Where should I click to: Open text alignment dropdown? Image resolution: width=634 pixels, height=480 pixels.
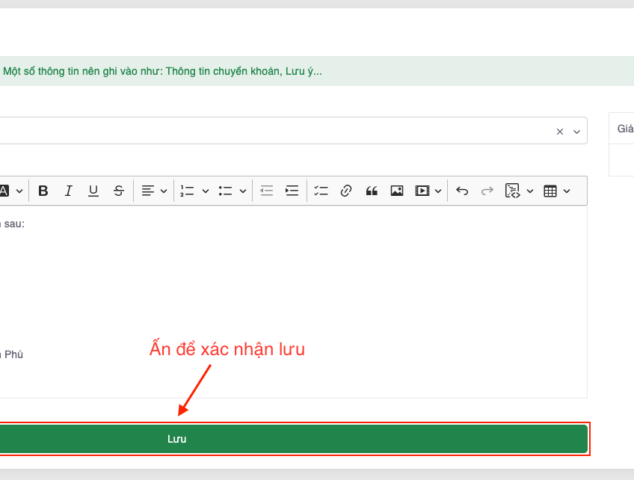pyautogui.click(x=153, y=191)
